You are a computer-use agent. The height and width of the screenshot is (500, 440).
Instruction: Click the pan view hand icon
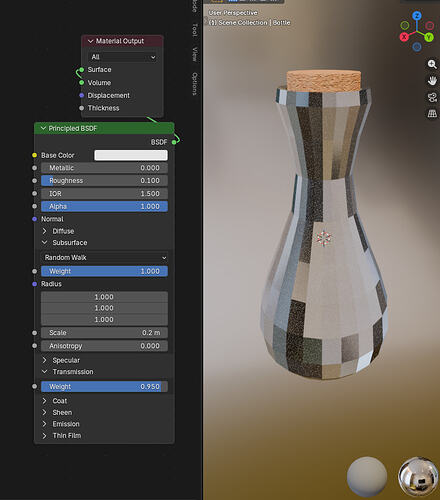pos(432,81)
